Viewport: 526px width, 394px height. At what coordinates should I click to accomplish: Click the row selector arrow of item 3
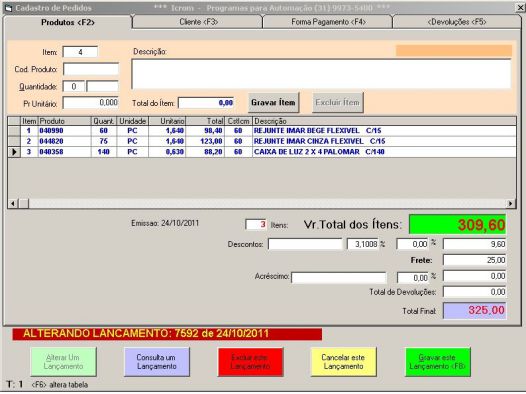14,152
